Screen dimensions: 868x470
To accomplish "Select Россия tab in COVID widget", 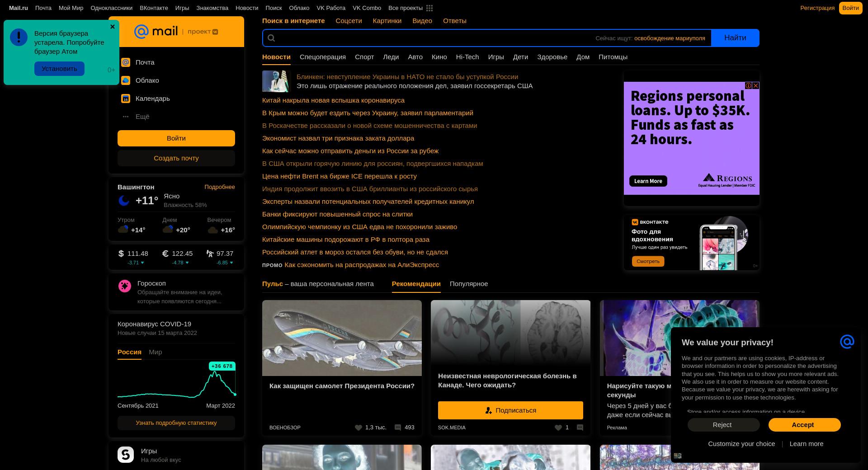I will pyautogui.click(x=129, y=352).
